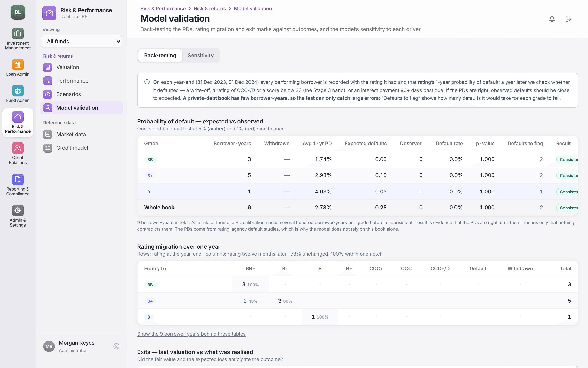Click the Credit model sliders icon
588x368 pixels.
point(48,148)
